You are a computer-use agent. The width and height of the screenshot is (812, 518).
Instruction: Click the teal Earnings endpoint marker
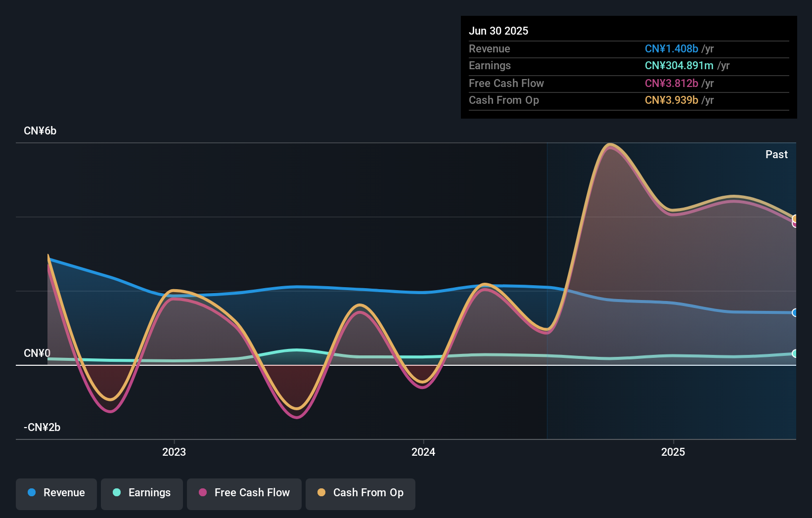[795, 353]
